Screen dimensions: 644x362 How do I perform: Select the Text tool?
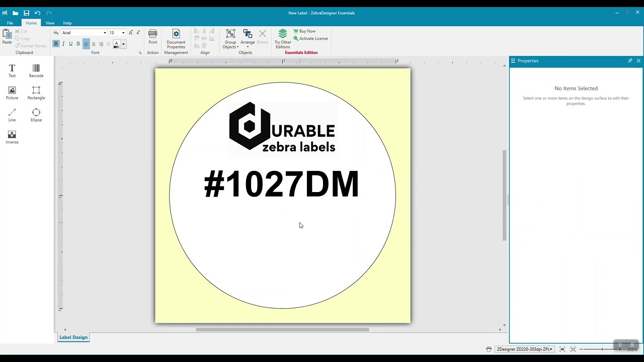[x=12, y=71]
